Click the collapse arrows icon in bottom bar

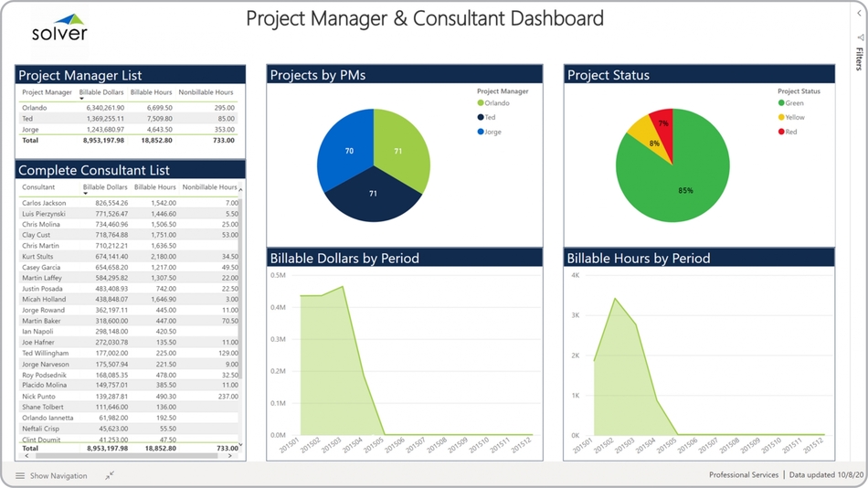tap(110, 476)
